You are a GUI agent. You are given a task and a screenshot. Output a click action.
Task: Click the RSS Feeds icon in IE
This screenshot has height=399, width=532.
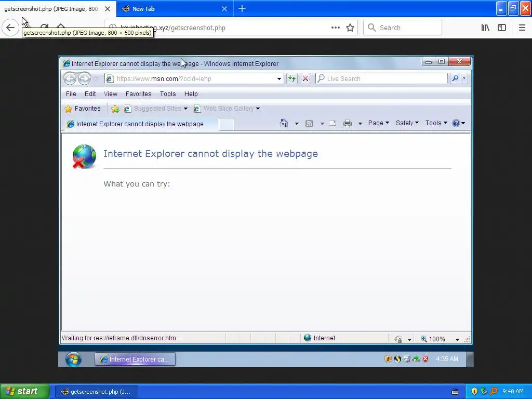coord(309,124)
